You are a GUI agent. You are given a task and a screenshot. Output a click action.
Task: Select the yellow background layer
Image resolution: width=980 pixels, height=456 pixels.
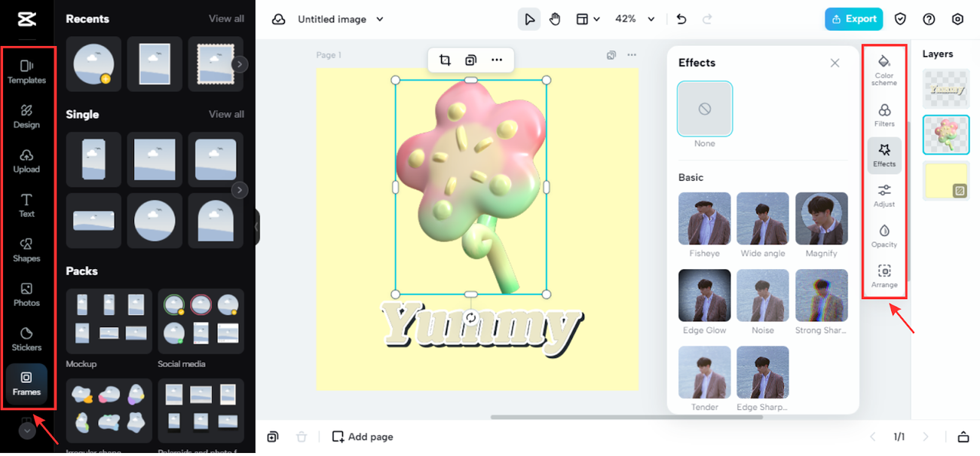tap(946, 180)
